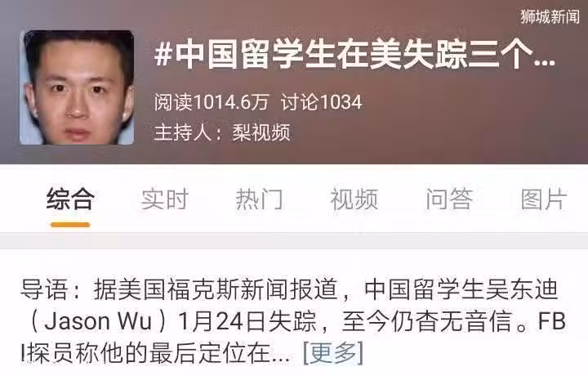Open host profile 梨视频

(261, 132)
